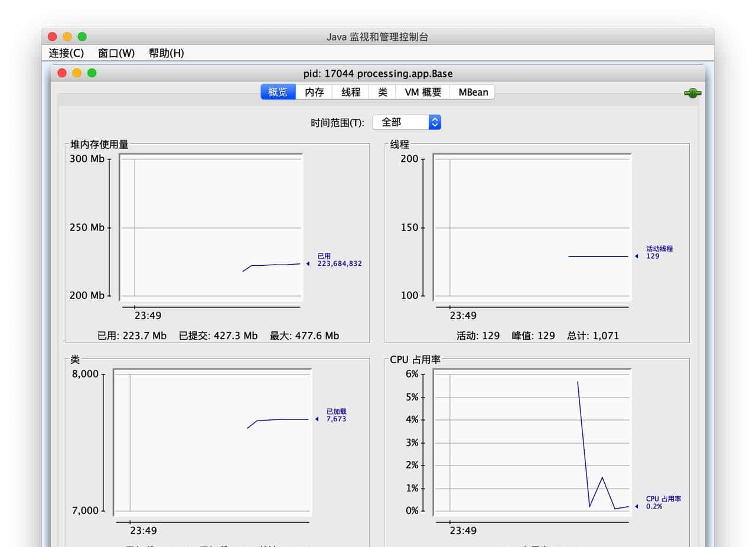Open the 帮助(H) menu
756x547 pixels.
pos(166,53)
